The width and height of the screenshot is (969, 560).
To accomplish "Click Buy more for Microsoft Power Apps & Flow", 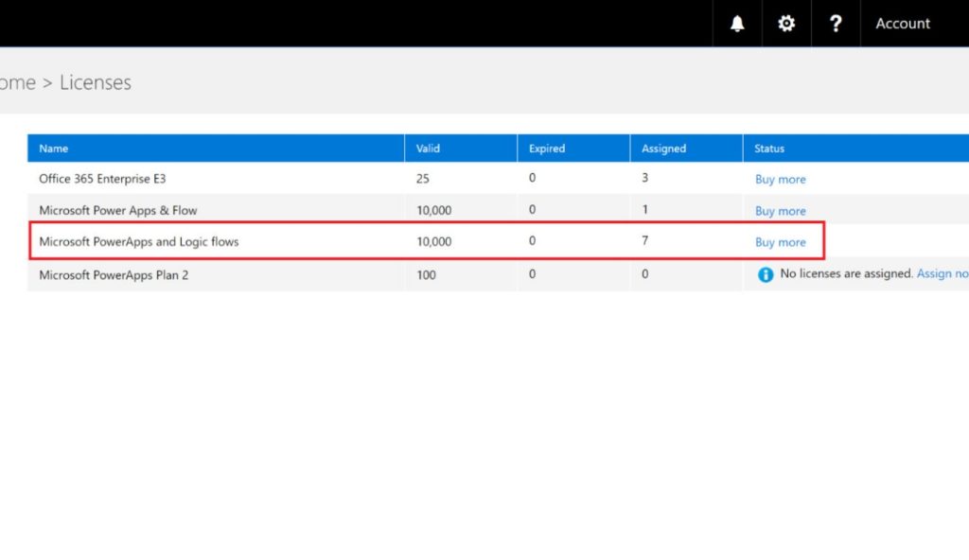I will (781, 211).
